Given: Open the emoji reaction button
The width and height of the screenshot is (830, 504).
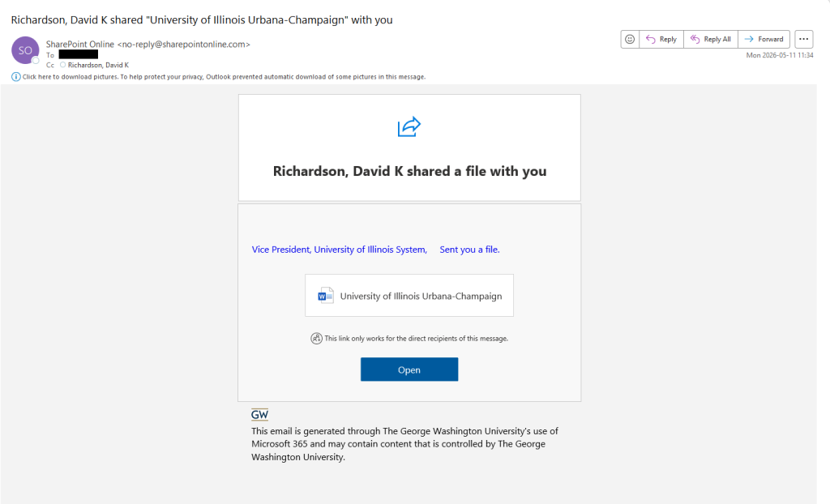Looking at the screenshot, I should click(x=629, y=39).
